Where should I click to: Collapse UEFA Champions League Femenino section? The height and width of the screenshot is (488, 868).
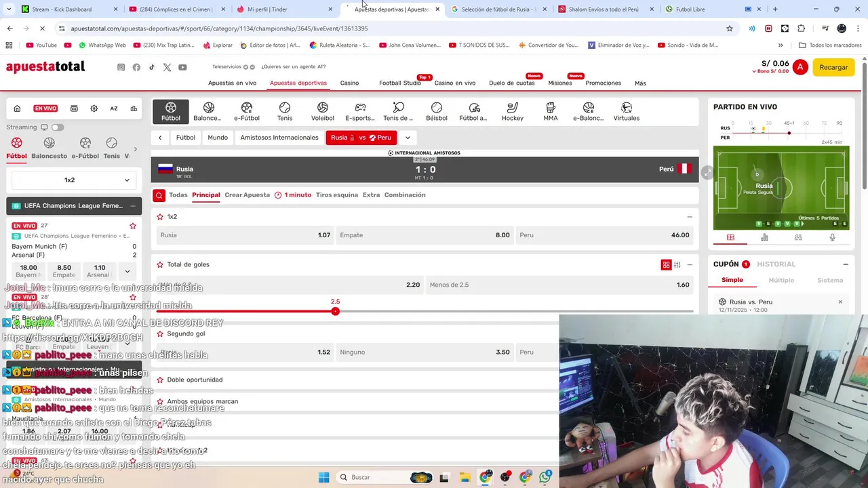pyautogui.click(x=133, y=206)
